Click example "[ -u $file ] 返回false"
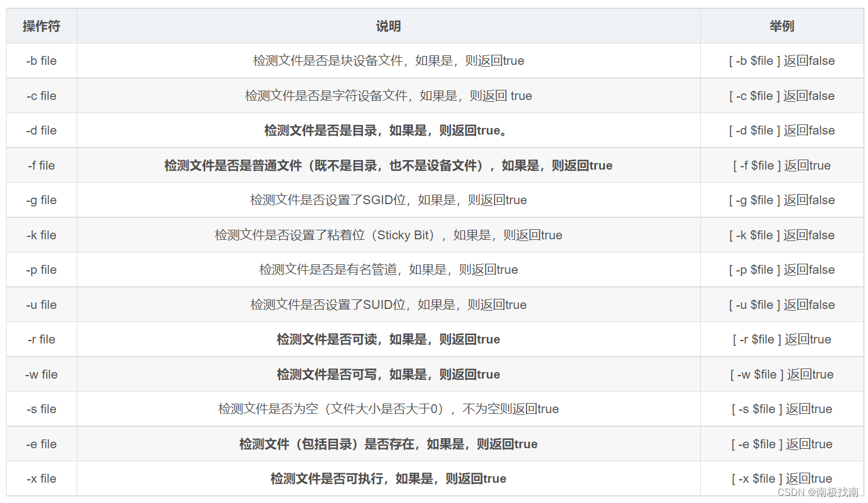868x503 pixels. coord(782,305)
